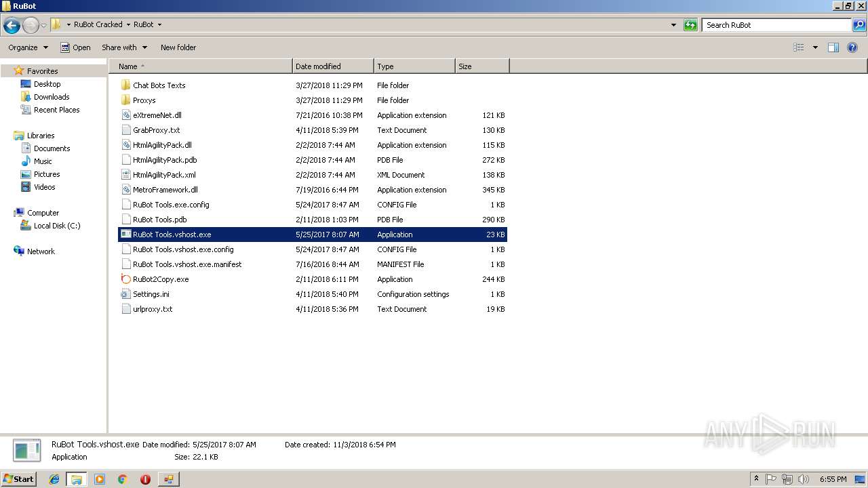
Task: Open the Music library
Action: click(43, 161)
